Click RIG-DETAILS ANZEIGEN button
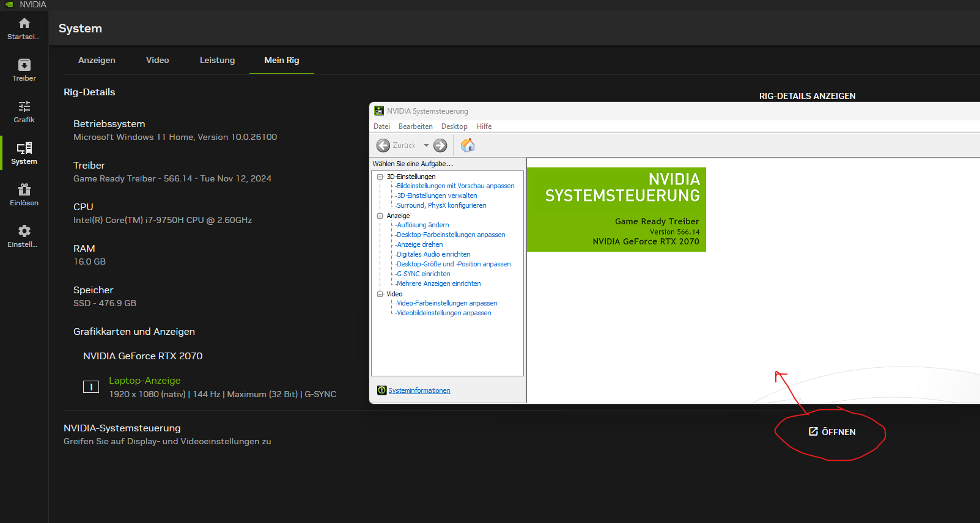This screenshot has height=523, width=980. 808,96
